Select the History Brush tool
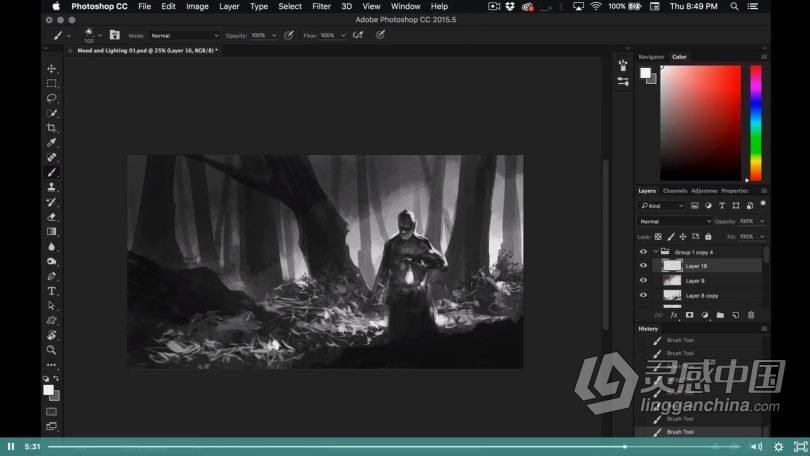Image resolution: width=810 pixels, height=456 pixels. click(51, 202)
